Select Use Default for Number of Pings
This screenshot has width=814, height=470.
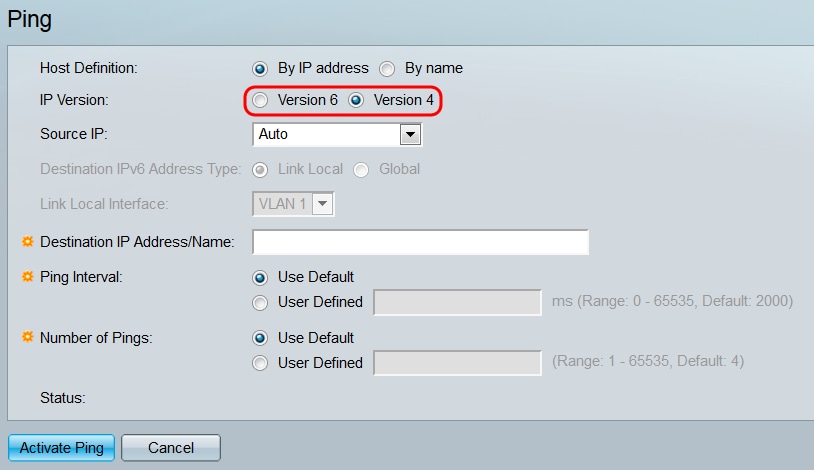(261, 338)
